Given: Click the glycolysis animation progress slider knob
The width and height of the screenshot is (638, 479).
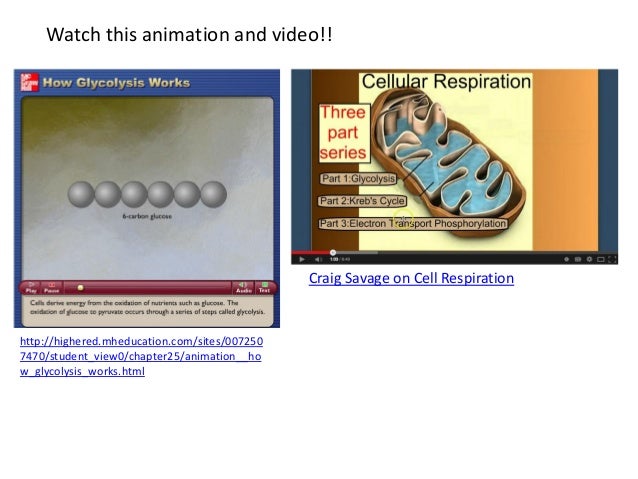Looking at the screenshot, I should 81,288.
